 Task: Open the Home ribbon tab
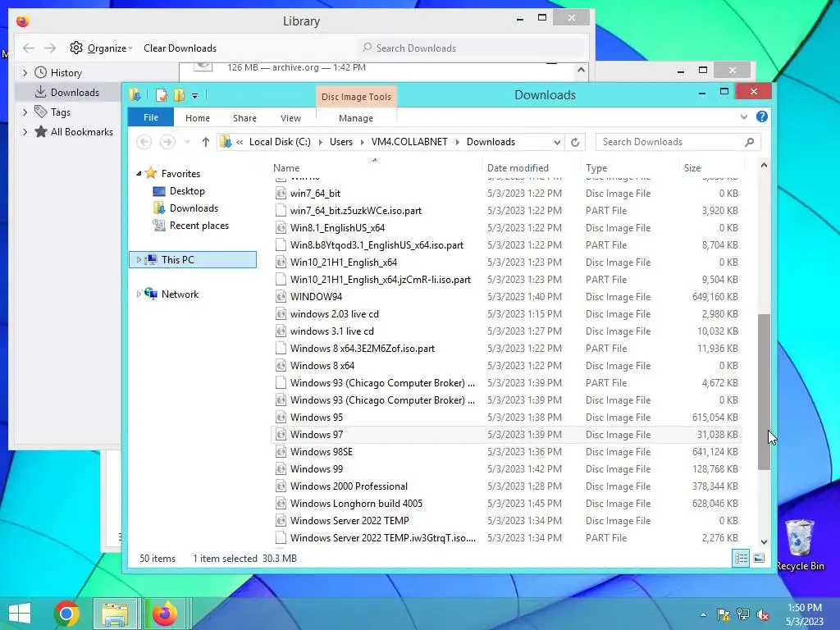(198, 118)
